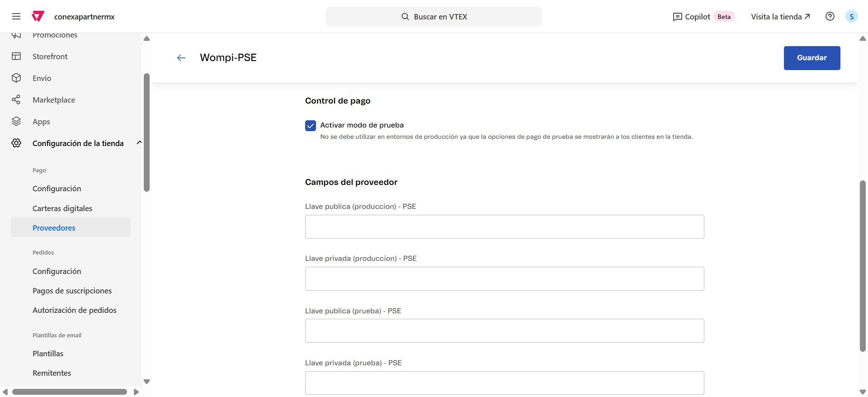The width and height of the screenshot is (868, 397).
Task: Open the help question mark icon
Action: [830, 17]
